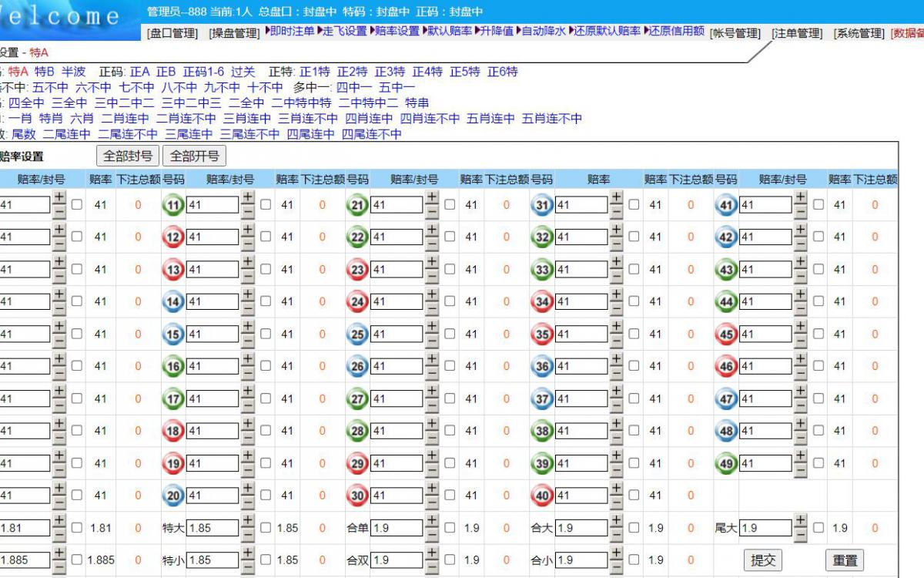The image size is (924, 578).
Task: Check the block box for number 19
Action: pos(266,464)
